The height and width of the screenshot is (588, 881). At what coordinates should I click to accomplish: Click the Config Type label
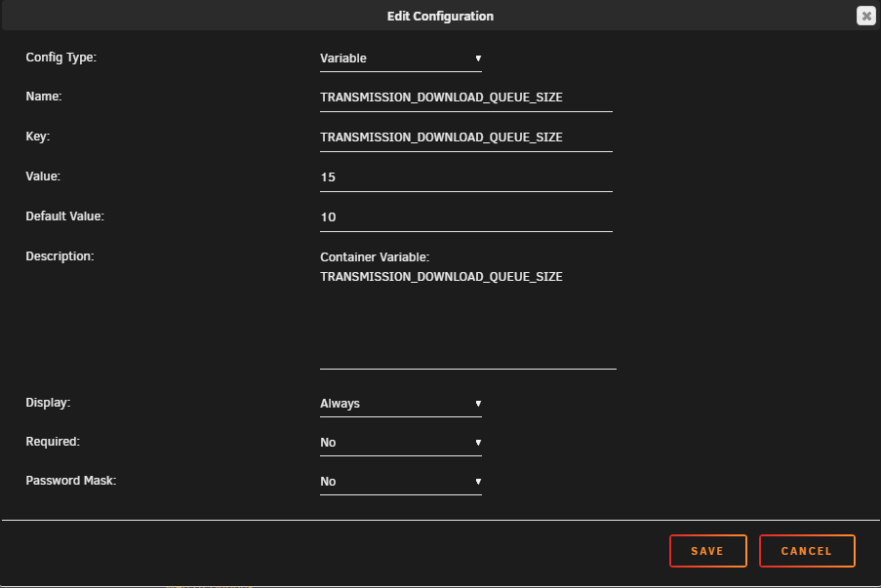tap(60, 58)
